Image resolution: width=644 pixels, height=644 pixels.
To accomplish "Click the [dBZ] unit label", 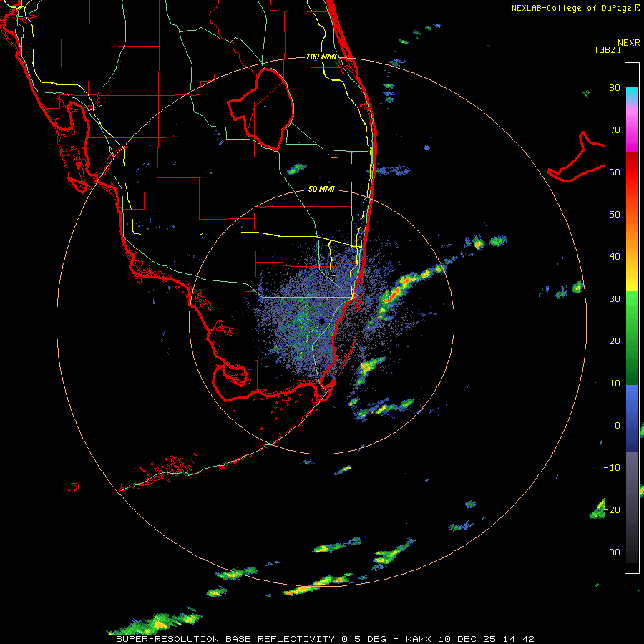I will [608, 50].
